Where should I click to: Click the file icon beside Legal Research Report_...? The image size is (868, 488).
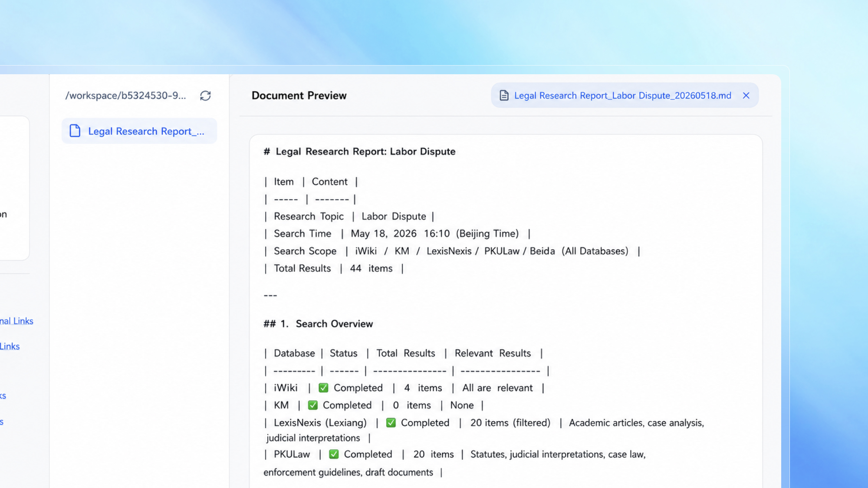click(75, 131)
